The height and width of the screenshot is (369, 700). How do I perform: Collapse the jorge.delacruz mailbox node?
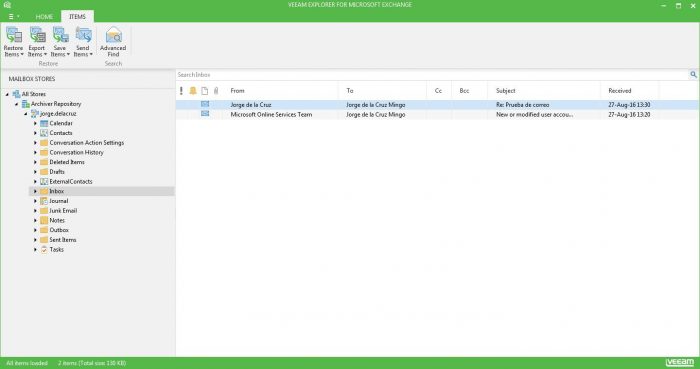point(25,114)
